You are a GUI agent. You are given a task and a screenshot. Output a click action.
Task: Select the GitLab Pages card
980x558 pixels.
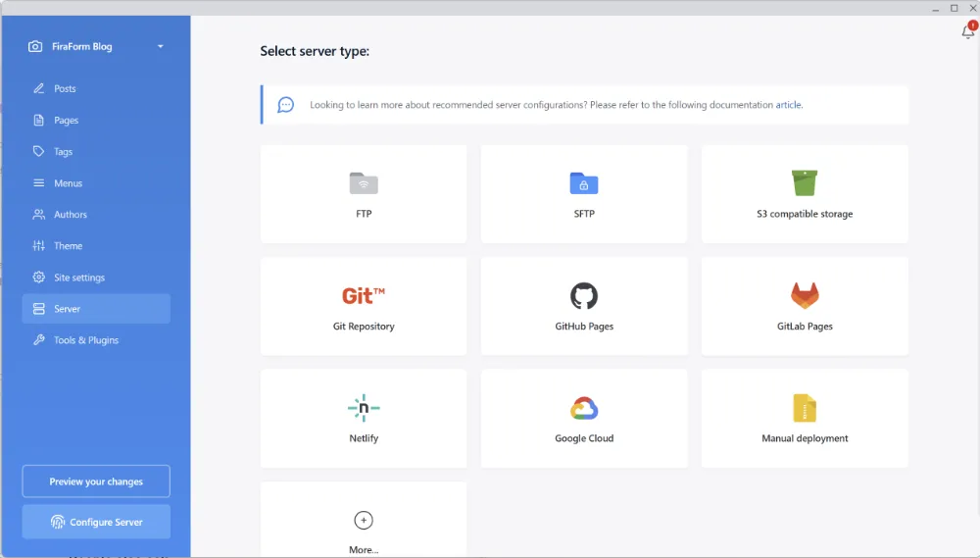(x=805, y=306)
